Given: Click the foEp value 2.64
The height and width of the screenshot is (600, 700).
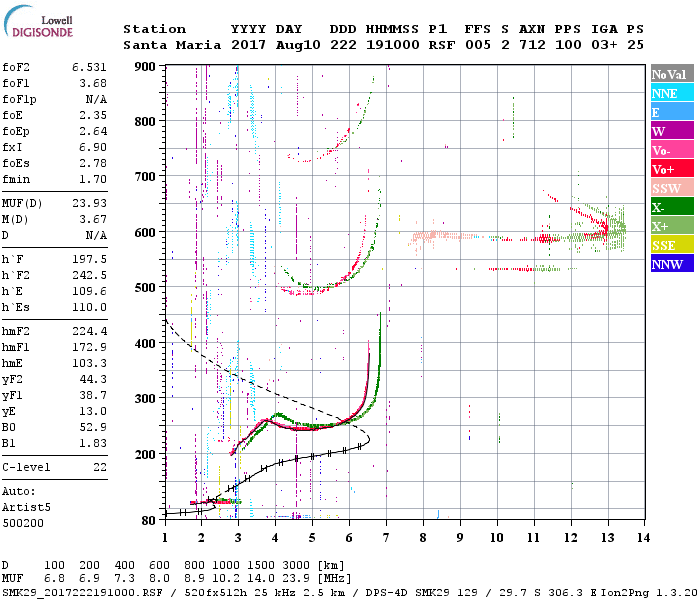Looking at the screenshot, I should 93,131.
